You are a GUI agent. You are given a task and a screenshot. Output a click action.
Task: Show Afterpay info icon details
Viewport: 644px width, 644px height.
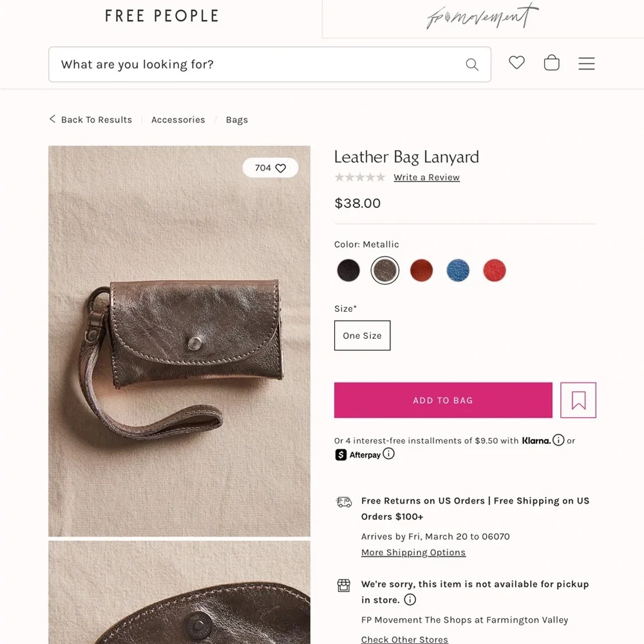tap(388, 454)
